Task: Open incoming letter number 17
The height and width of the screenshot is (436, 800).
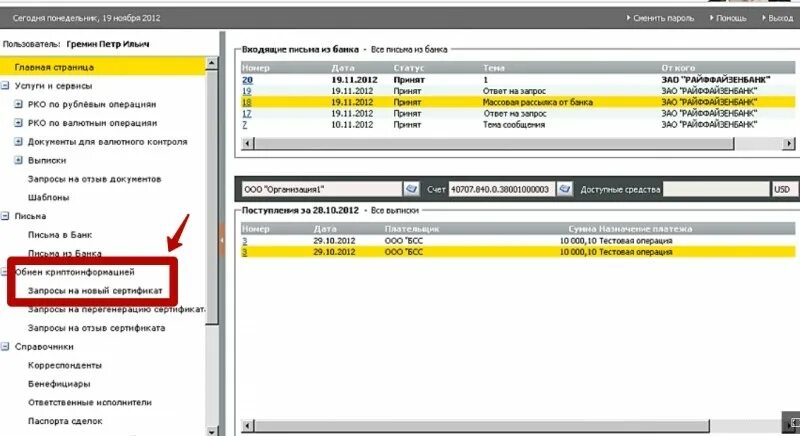Action: (x=247, y=114)
